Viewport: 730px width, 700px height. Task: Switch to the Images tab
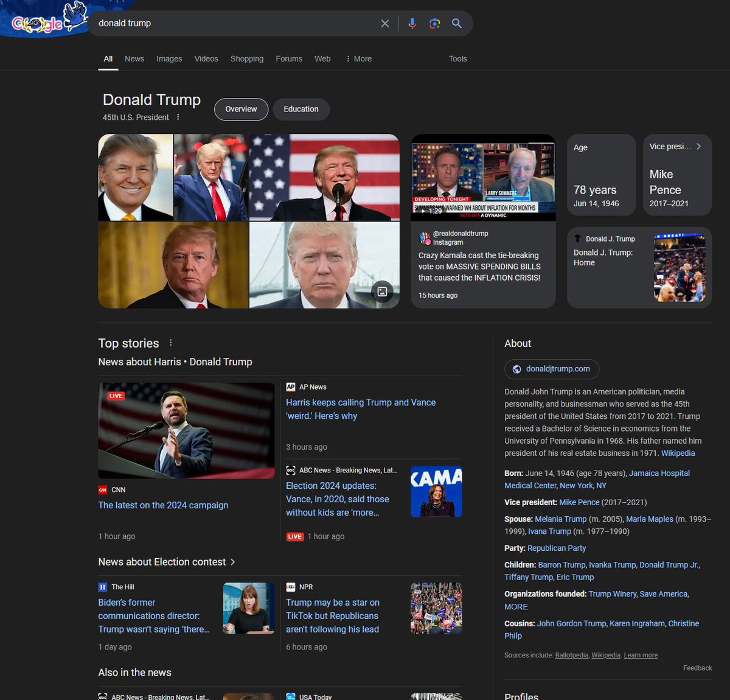point(169,58)
